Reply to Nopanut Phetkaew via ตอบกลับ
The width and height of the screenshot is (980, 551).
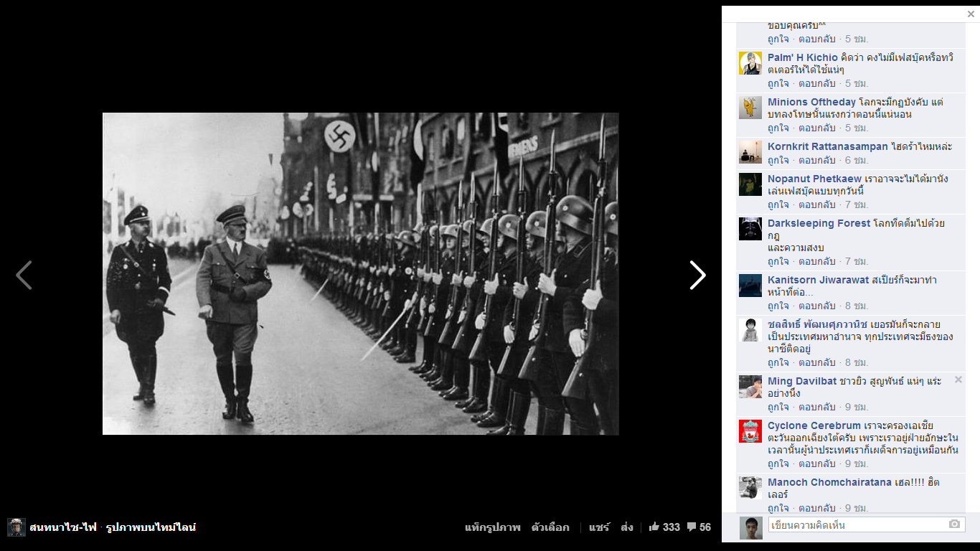(817, 204)
